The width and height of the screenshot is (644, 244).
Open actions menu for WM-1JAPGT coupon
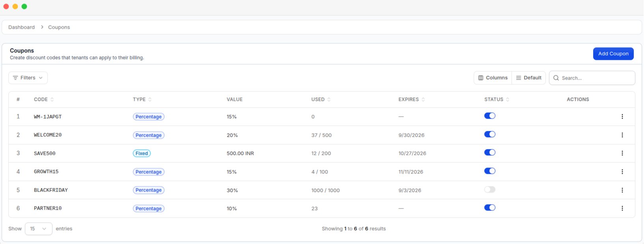622,117
